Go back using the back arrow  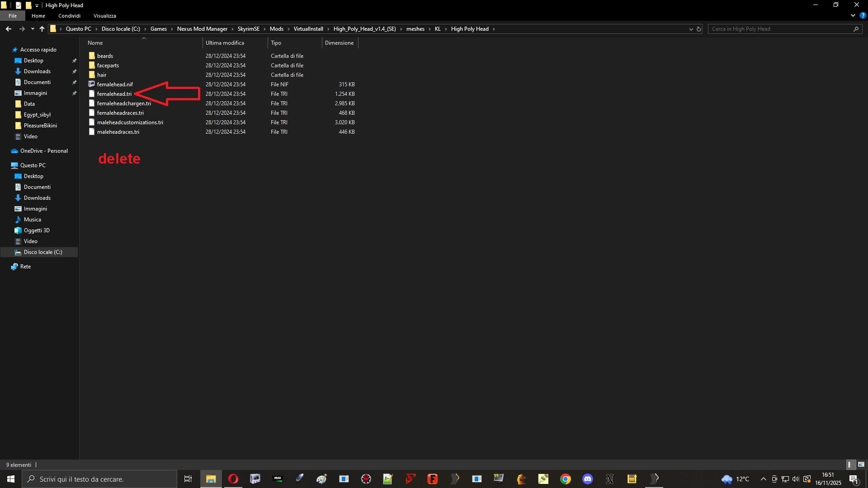[x=9, y=29]
